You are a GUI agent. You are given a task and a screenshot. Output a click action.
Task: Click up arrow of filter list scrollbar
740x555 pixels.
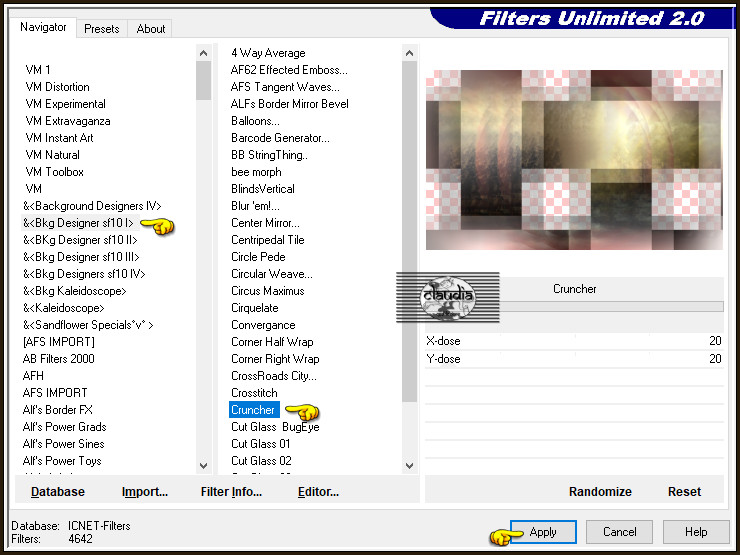409,53
